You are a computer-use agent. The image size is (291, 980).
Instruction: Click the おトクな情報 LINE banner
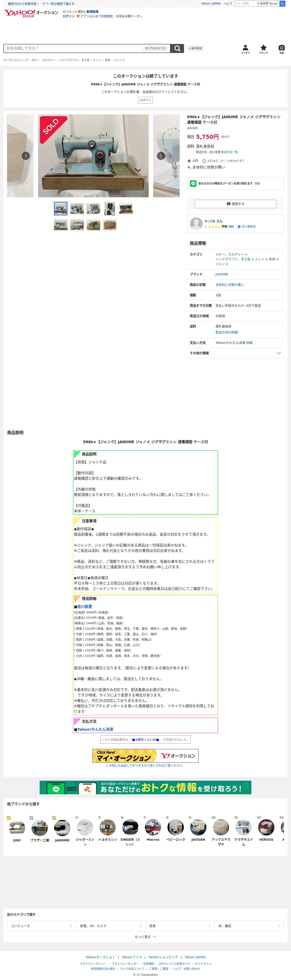[145, 787]
